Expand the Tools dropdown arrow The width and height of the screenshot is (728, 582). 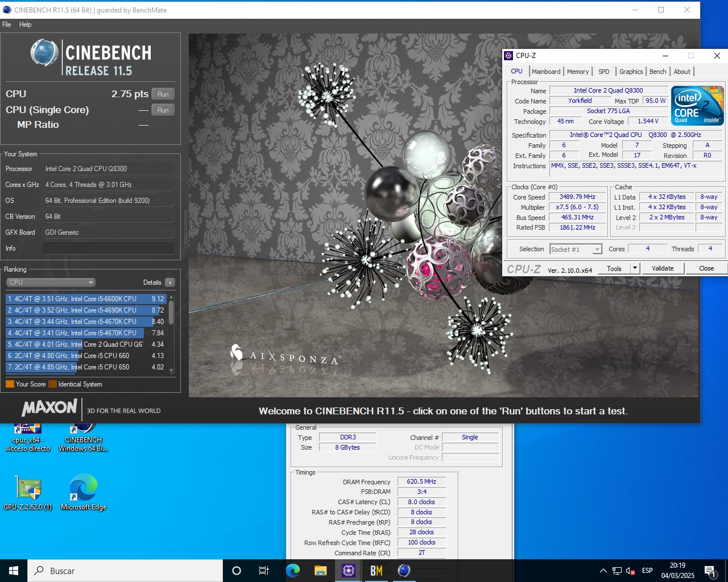click(x=635, y=268)
